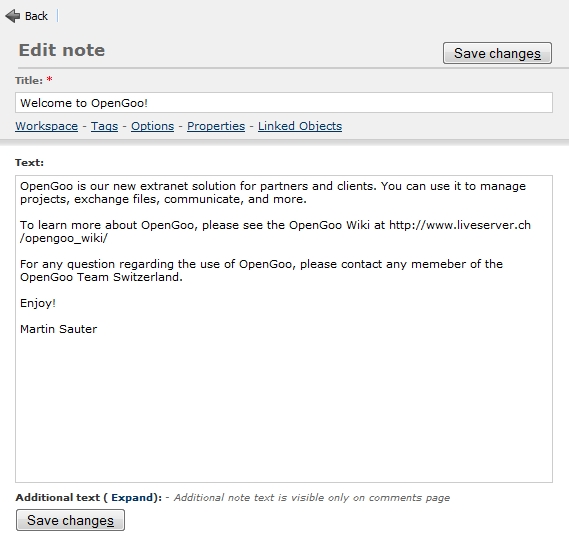
Task: Show the Properties section
Action: tap(216, 126)
